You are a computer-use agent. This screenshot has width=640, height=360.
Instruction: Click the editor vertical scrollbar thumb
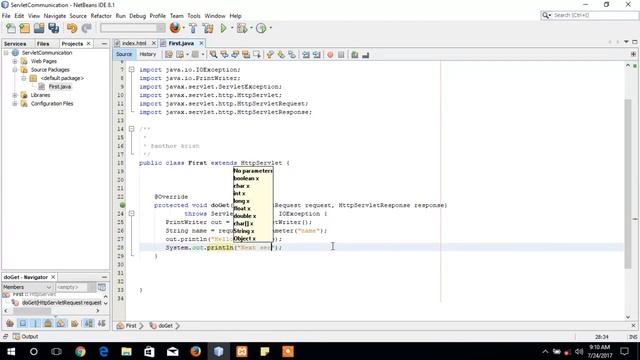point(628,184)
